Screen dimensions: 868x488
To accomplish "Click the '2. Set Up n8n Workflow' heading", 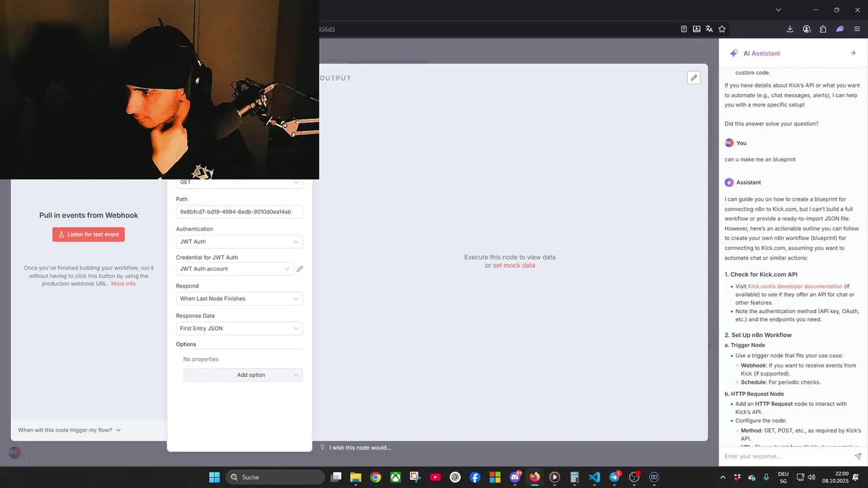I will pos(758,335).
